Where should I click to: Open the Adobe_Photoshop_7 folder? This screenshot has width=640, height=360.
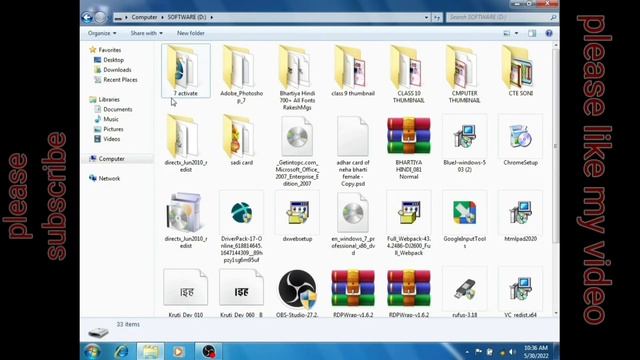[242, 74]
